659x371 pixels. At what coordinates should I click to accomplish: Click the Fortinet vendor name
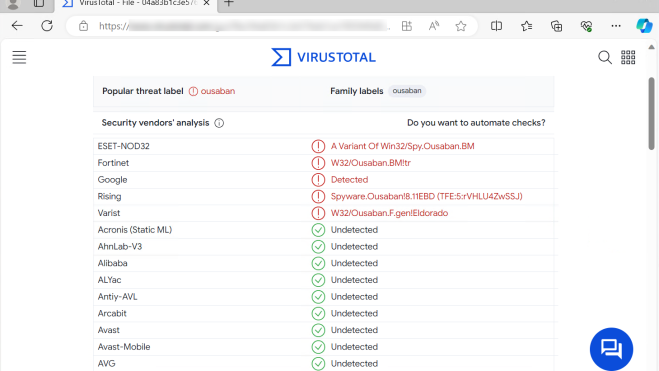pyautogui.click(x=113, y=163)
